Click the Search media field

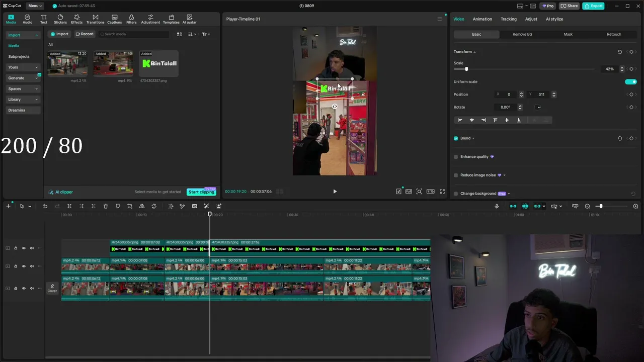pos(134,34)
